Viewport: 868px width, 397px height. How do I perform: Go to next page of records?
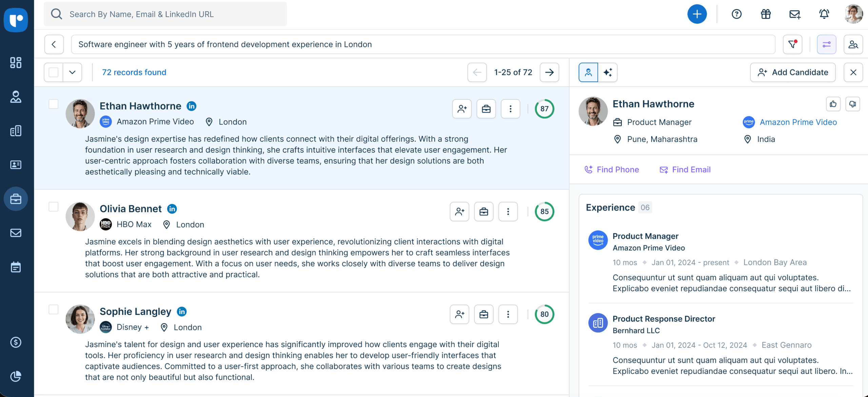click(549, 72)
